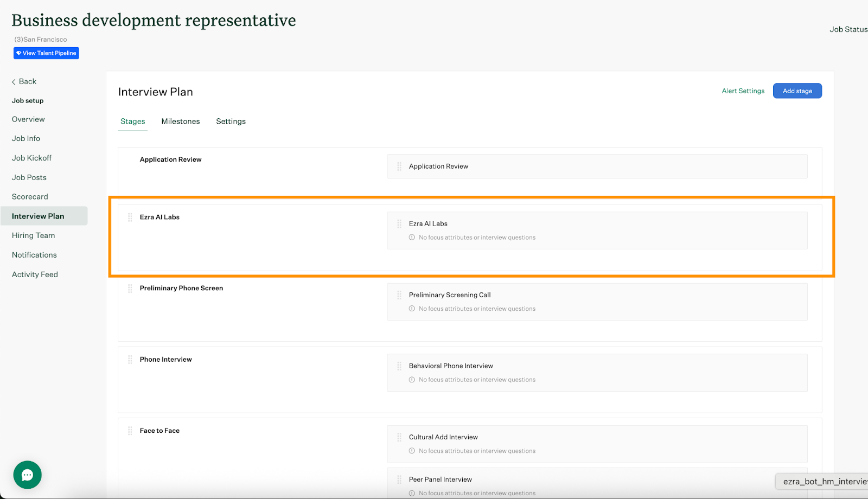Click info icon under Preliminary Screening Call
The width and height of the screenshot is (868, 499).
point(412,309)
